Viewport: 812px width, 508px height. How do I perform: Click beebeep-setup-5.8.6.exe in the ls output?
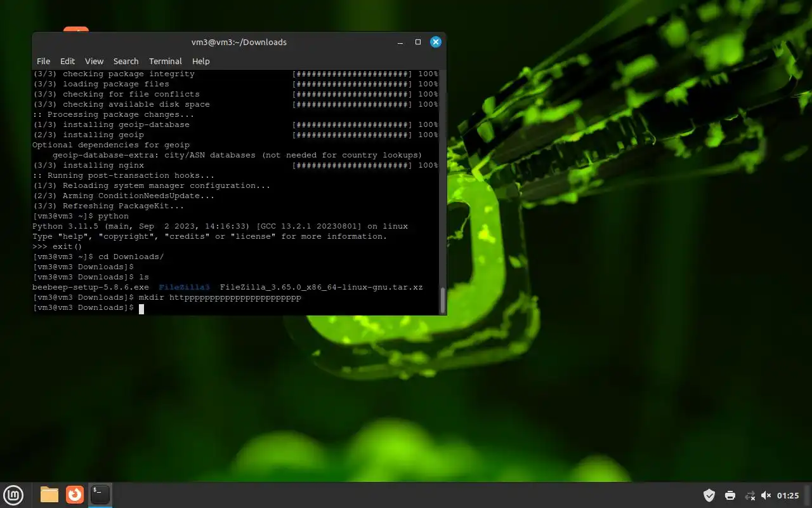click(x=91, y=287)
